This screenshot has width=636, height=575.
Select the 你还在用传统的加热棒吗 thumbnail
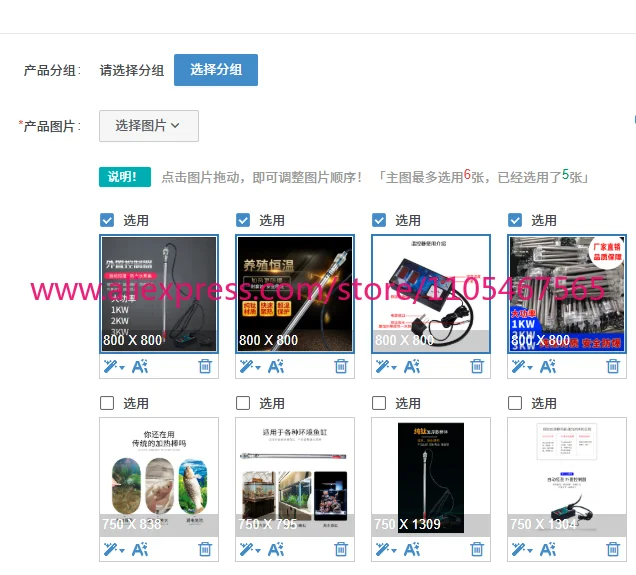159,476
